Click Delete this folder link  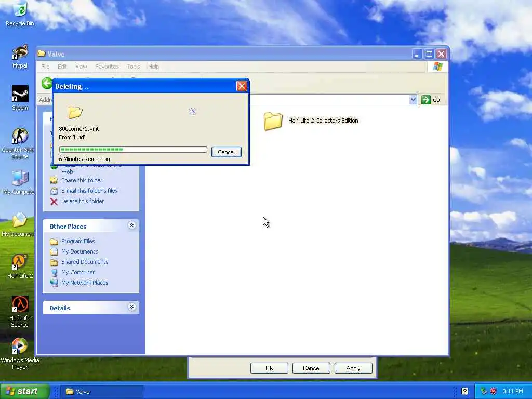(x=83, y=201)
